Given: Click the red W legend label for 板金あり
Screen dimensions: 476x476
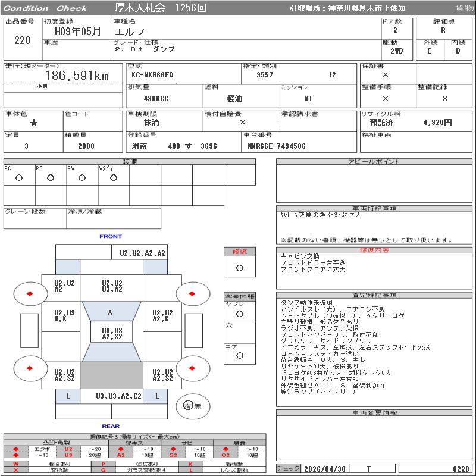Looking at the screenshot, I should coord(16,464).
